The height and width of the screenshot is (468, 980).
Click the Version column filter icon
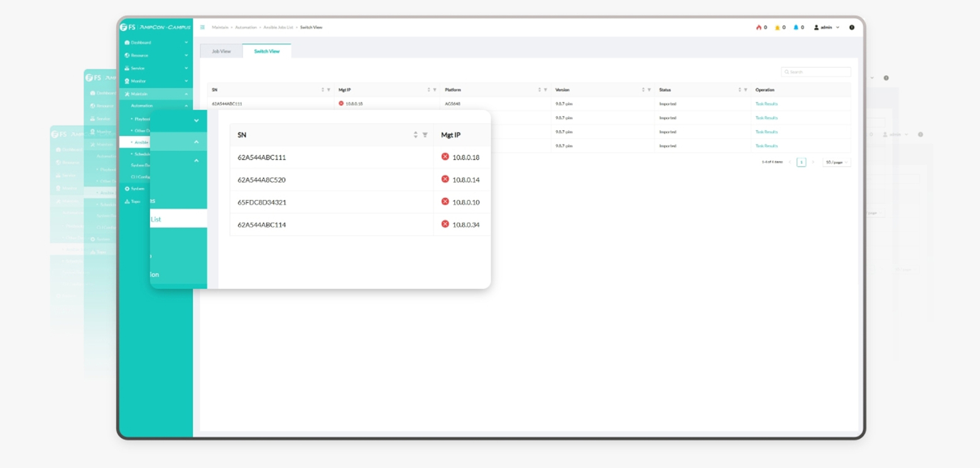[x=649, y=90]
